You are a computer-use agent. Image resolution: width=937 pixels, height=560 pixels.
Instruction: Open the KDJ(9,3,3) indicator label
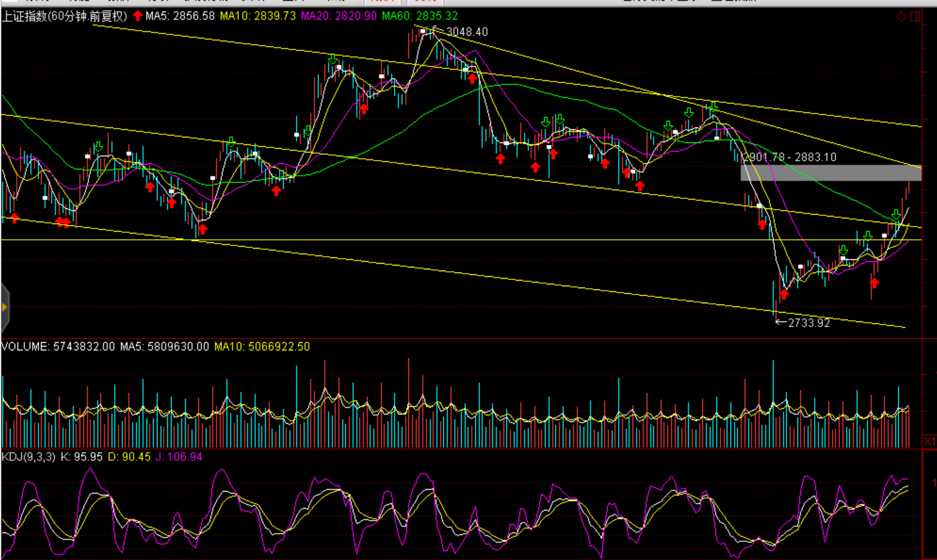pos(28,456)
